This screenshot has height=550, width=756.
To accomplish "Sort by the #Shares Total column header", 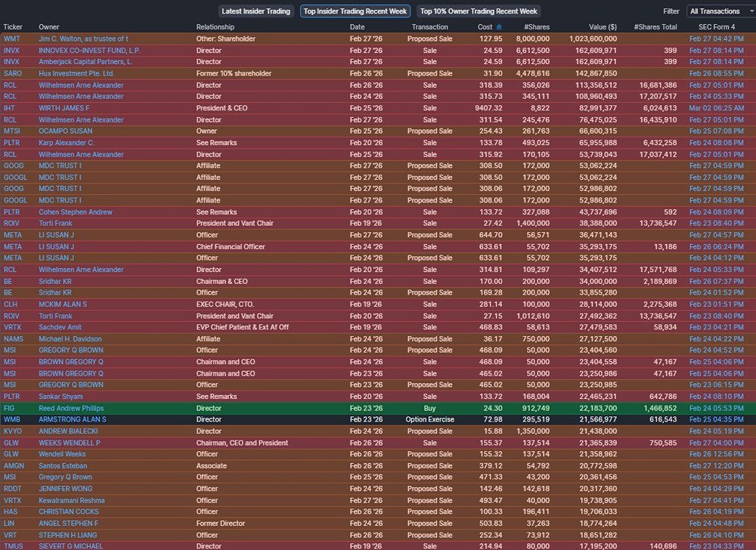I will (x=655, y=27).
